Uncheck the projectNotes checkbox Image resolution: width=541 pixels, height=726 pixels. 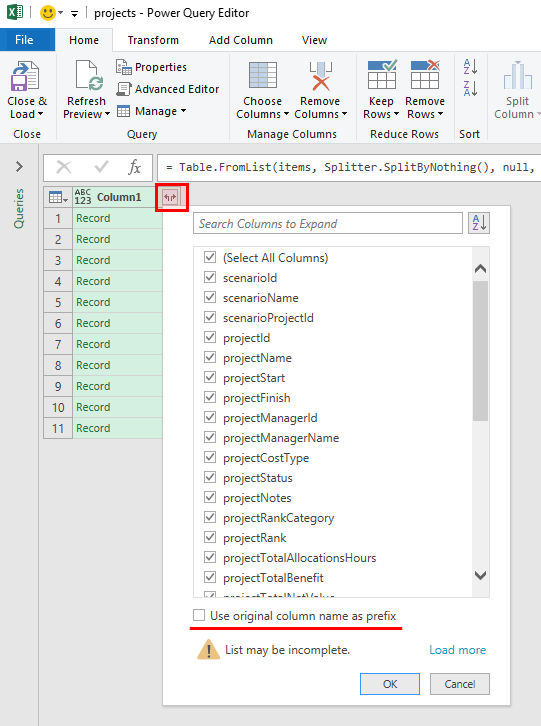click(x=210, y=497)
